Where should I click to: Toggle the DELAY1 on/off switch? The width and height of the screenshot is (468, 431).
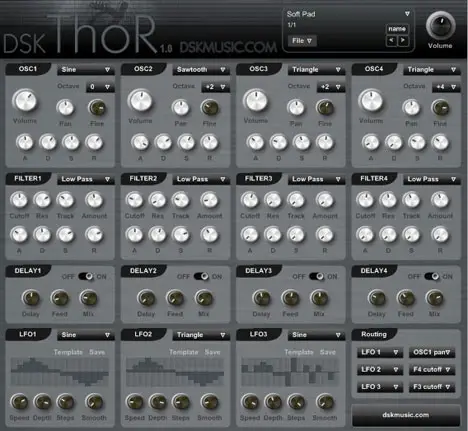click(86, 276)
